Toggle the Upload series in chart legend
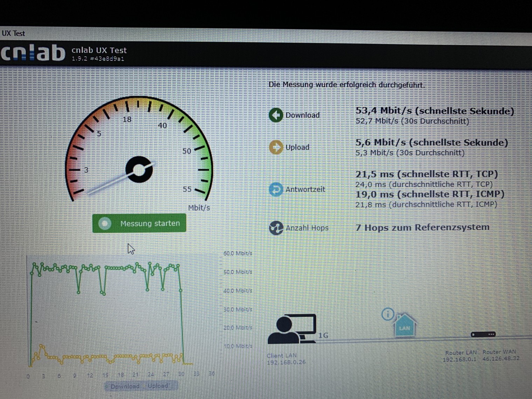Viewport: 532px width, 399px height. (158, 386)
